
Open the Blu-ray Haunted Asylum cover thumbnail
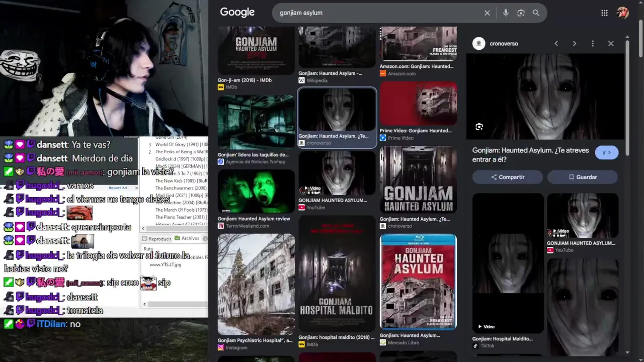pos(418,282)
